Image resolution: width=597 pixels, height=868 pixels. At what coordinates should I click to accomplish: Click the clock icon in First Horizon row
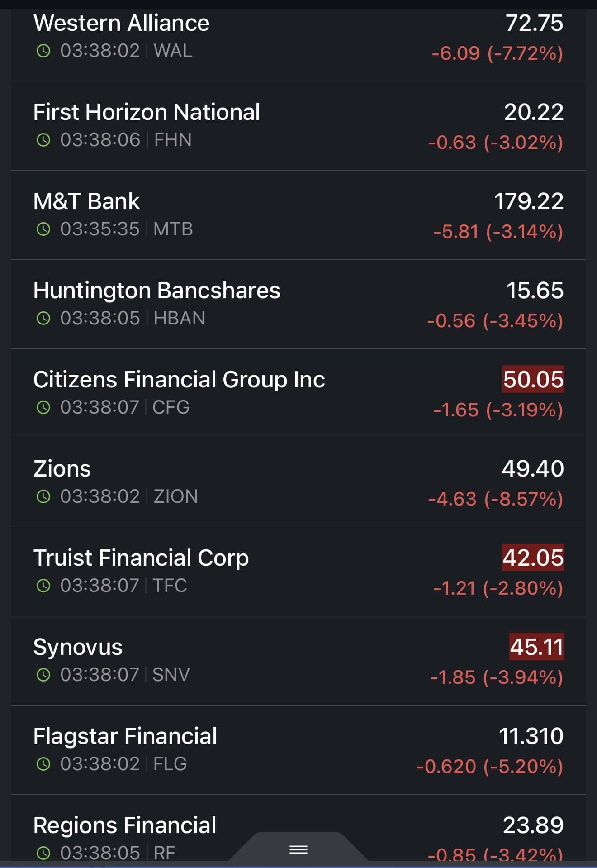pos(43,140)
